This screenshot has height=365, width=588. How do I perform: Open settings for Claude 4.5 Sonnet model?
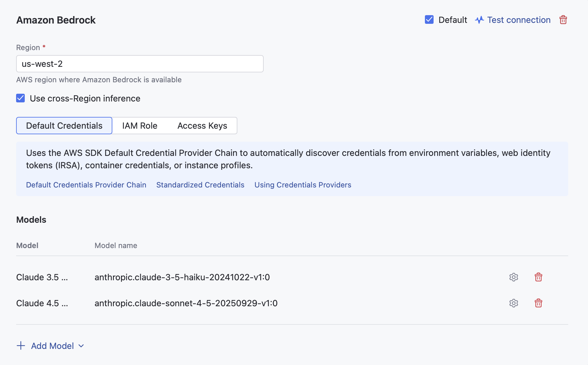tap(513, 303)
